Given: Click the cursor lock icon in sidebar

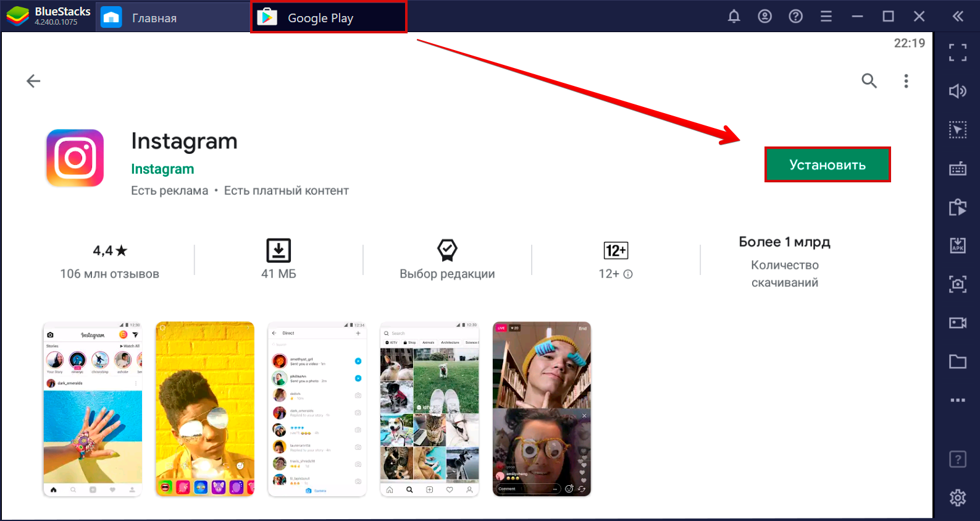Looking at the screenshot, I should [958, 130].
